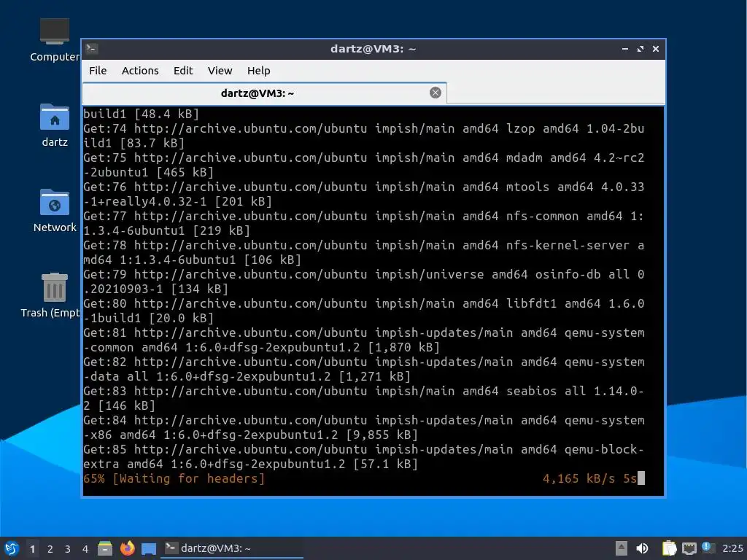Open the Lubuntu application menu icon
The height and width of the screenshot is (560, 747).
click(x=12, y=548)
